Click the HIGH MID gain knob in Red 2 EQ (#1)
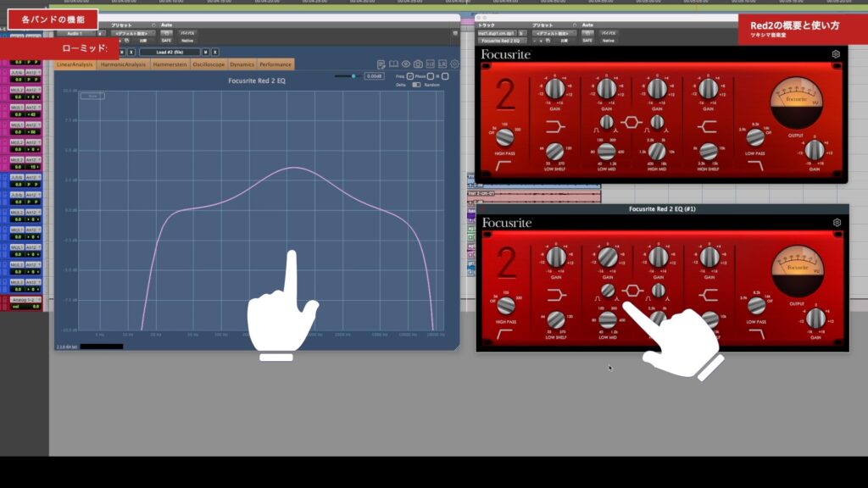Image resolution: width=868 pixels, height=488 pixels. pyautogui.click(x=658, y=257)
